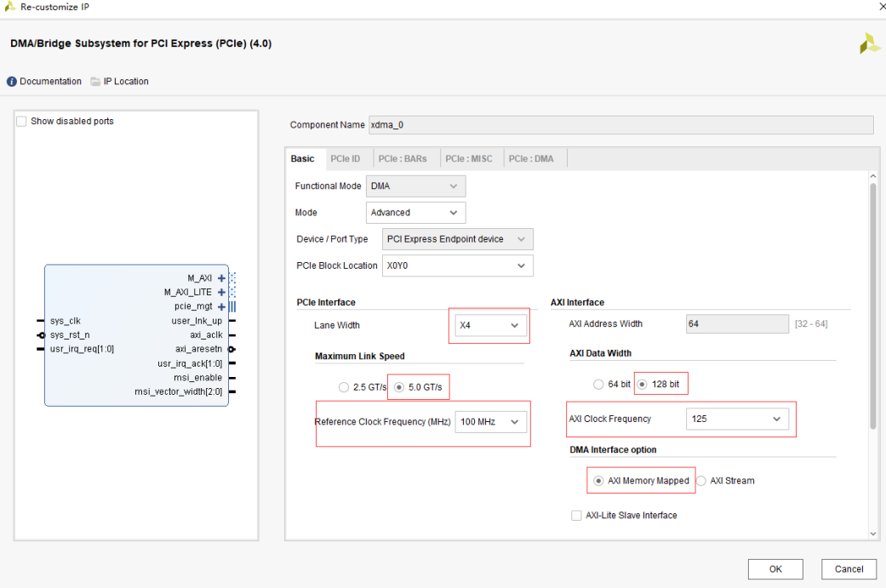The image size is (886, 588).
Task: Open the AXI Clock Frequency dropdown
Action: 736,419
